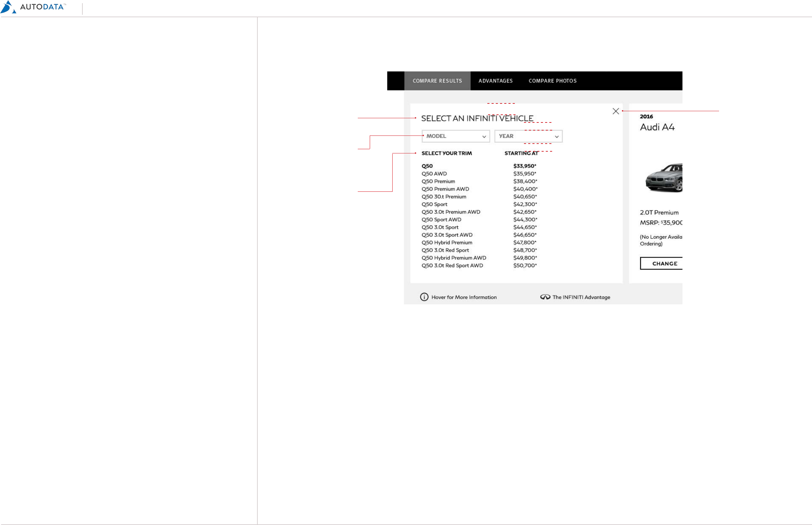
Task: Open the Compare Photos tab
Action: pos(552,81)
